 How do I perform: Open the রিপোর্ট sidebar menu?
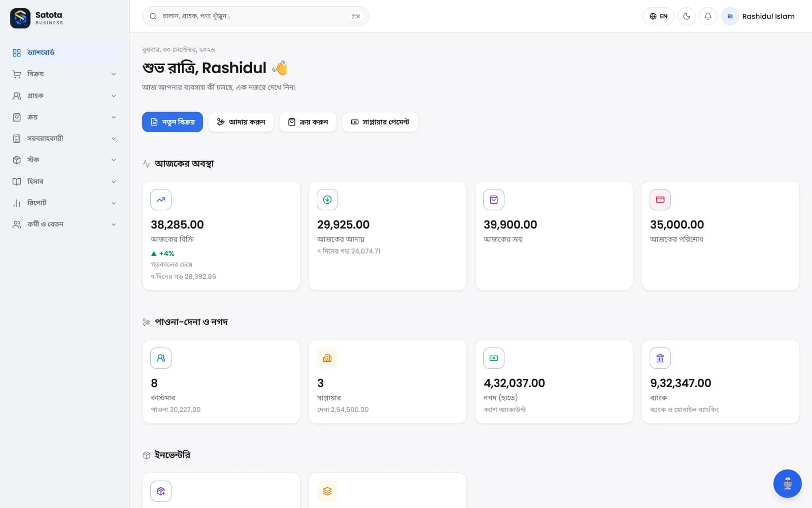[65, 203]
